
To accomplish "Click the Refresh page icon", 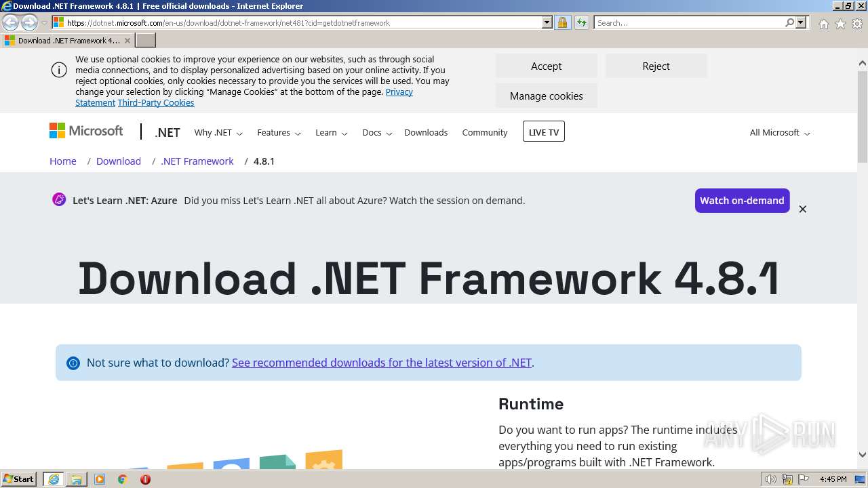I will pos(582,22).
